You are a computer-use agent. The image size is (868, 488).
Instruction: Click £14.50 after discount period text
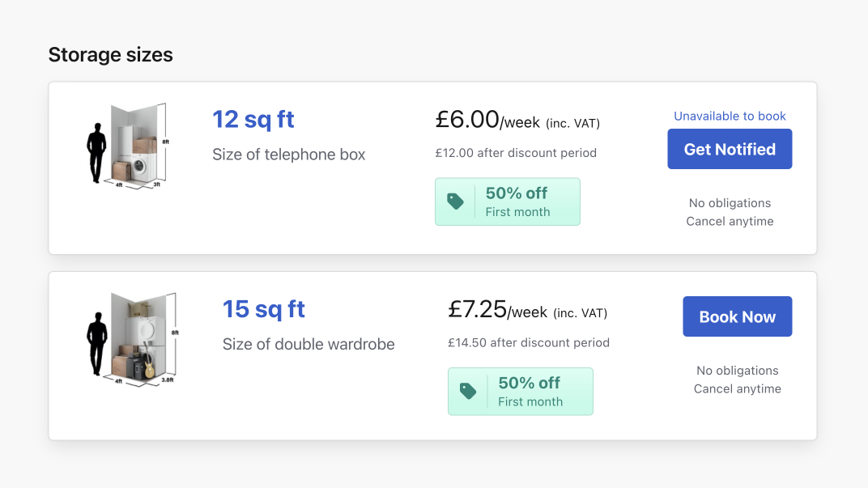528,342
